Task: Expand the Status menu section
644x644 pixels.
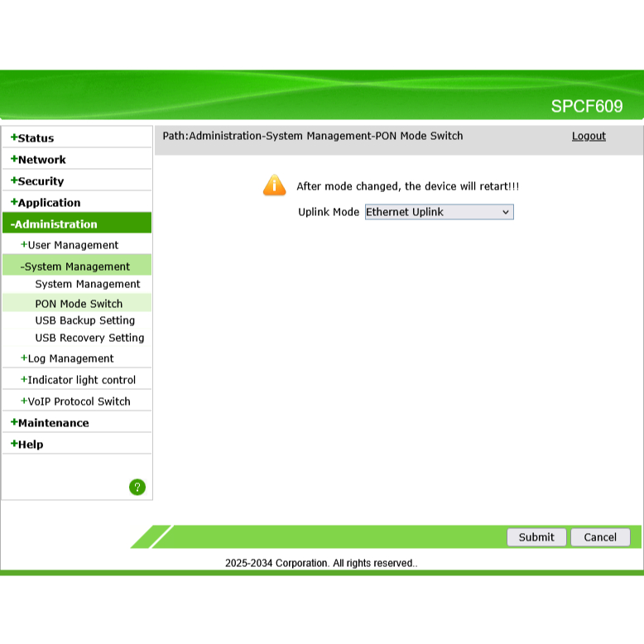Action: (x=36, y=138)
